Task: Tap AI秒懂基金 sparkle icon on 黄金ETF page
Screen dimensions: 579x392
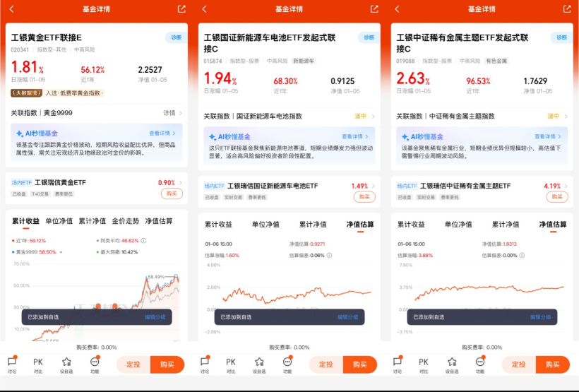Action: [20, 133]
